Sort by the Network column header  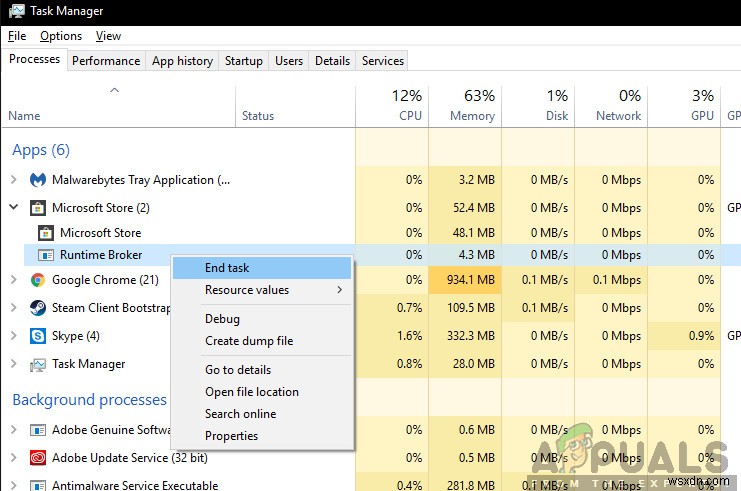click(x=611, y=107)
